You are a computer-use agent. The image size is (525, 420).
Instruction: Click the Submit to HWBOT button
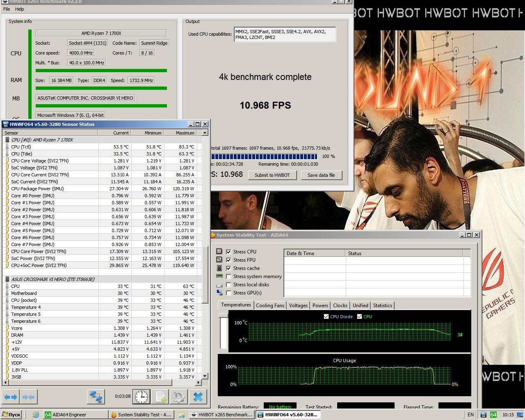point(272,175)
